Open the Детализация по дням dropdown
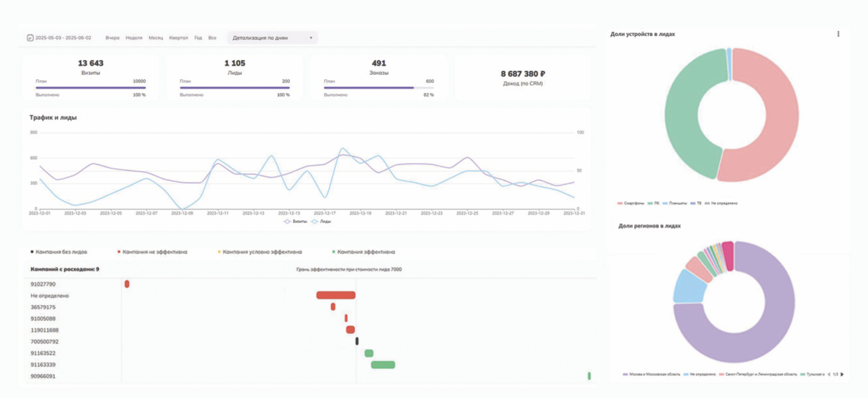Screen dimensions: 868x398 point(272,38)
